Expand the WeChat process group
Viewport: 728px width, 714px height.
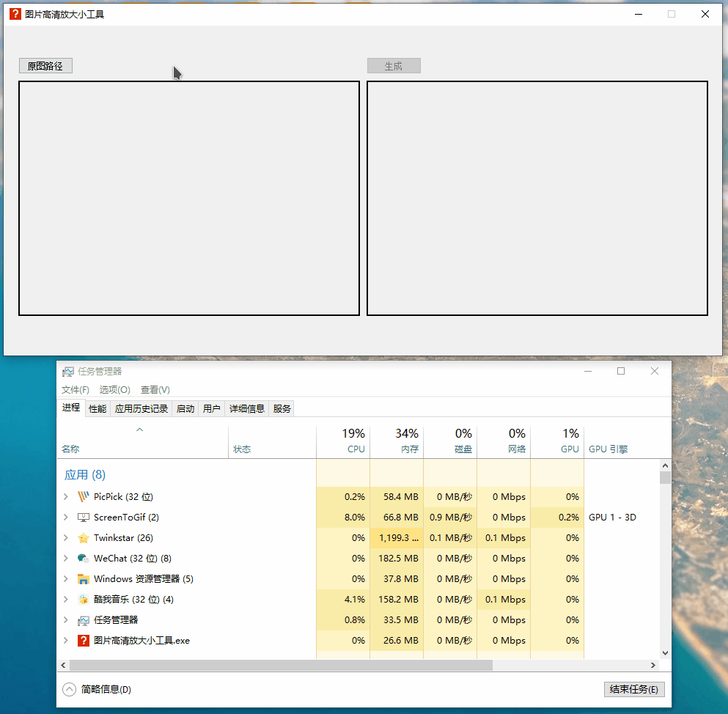pos(66,559)
